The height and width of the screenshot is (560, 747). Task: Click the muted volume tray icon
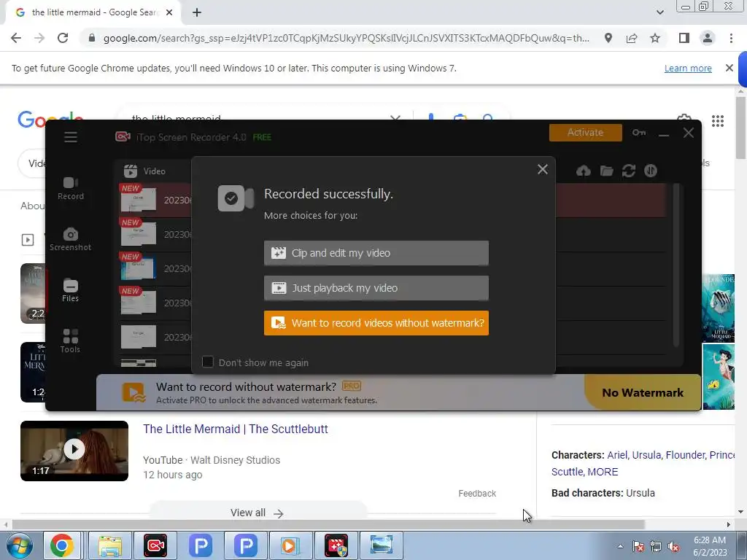(x=673, y=546)
